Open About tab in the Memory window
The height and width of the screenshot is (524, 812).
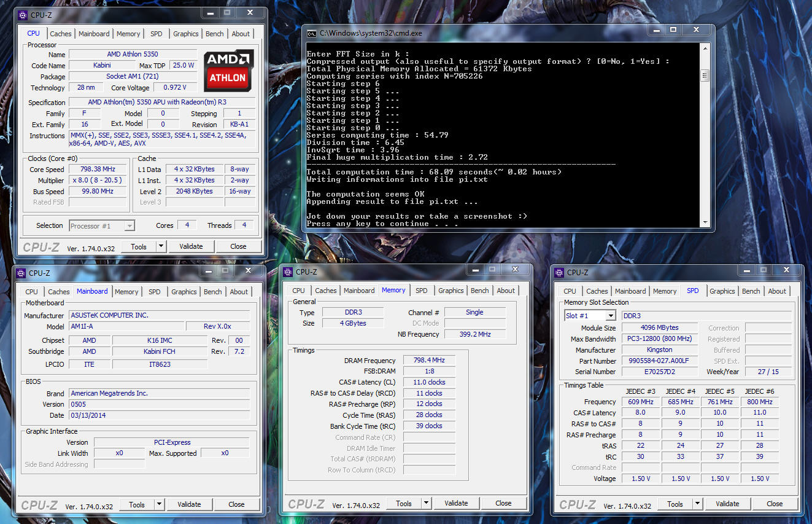point(506,291)
